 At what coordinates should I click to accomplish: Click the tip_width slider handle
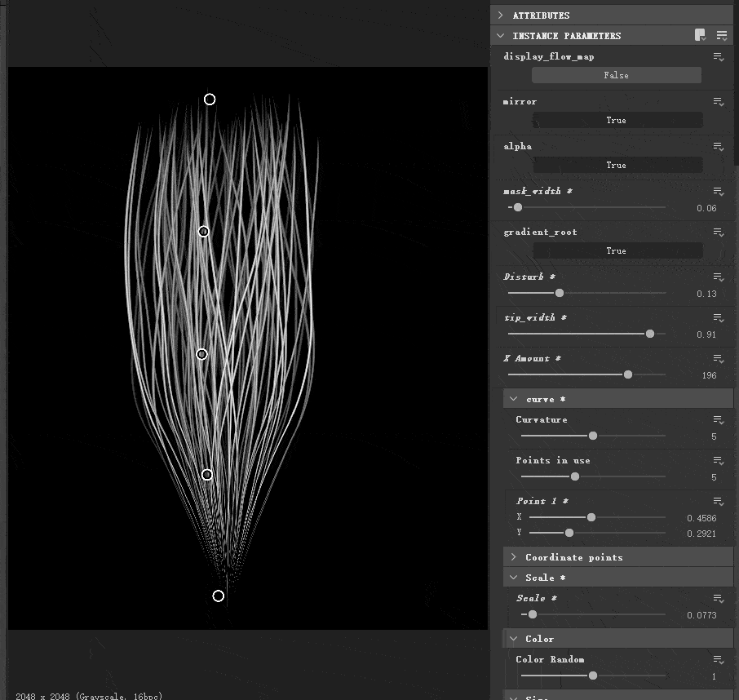650,334
